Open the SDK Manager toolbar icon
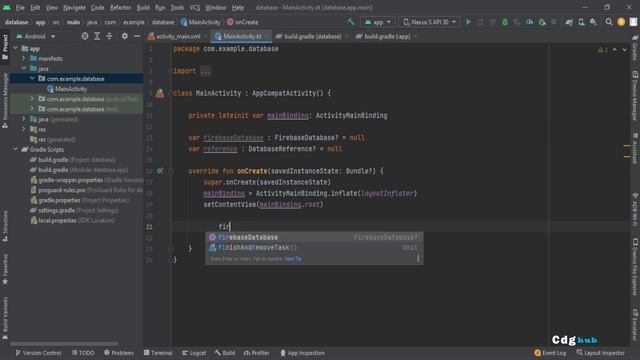The image size is (640, 360). pos(593,22)
